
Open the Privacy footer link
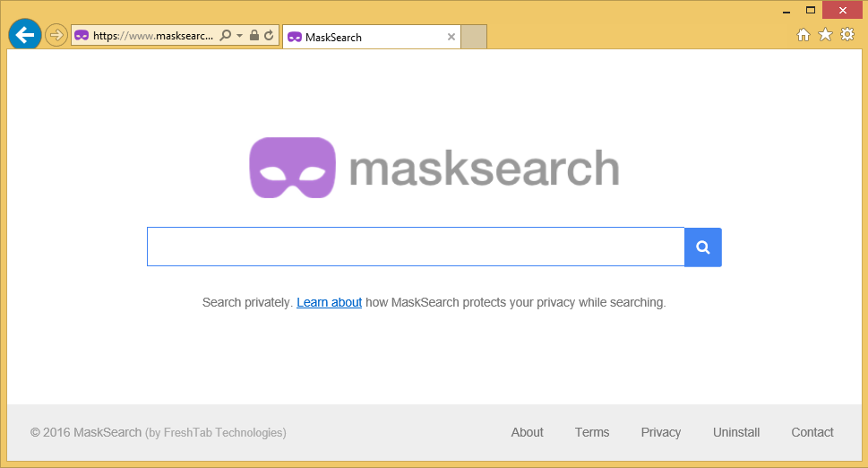click(x=661, y=432)
